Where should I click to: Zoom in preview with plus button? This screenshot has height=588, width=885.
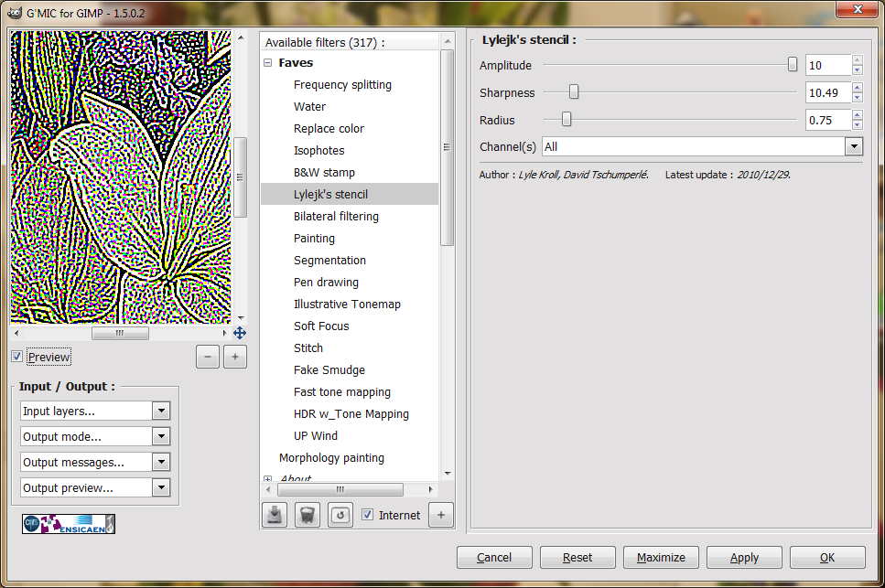pos(235,357)
